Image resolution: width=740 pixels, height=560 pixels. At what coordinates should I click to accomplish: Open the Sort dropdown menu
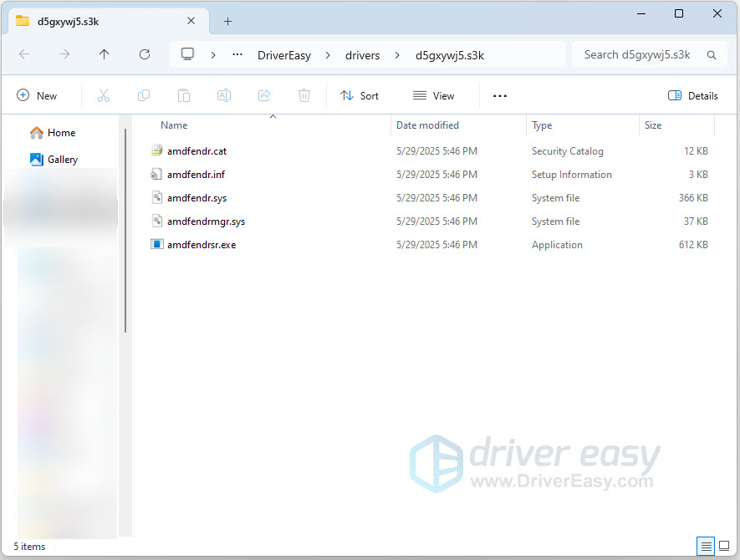pyautogui.click(x=360, y=96)
